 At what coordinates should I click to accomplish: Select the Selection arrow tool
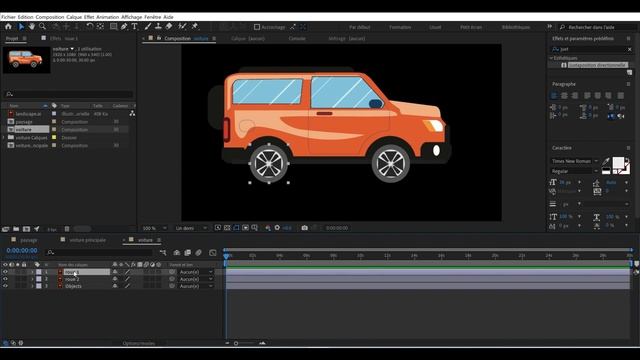(x=21, y=27)
